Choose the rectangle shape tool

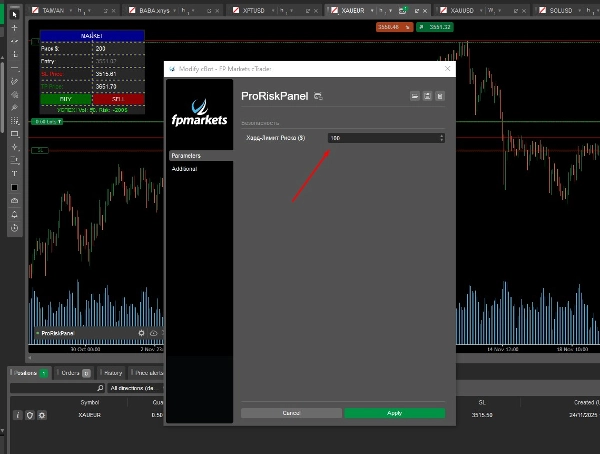(x=14, y=133)
